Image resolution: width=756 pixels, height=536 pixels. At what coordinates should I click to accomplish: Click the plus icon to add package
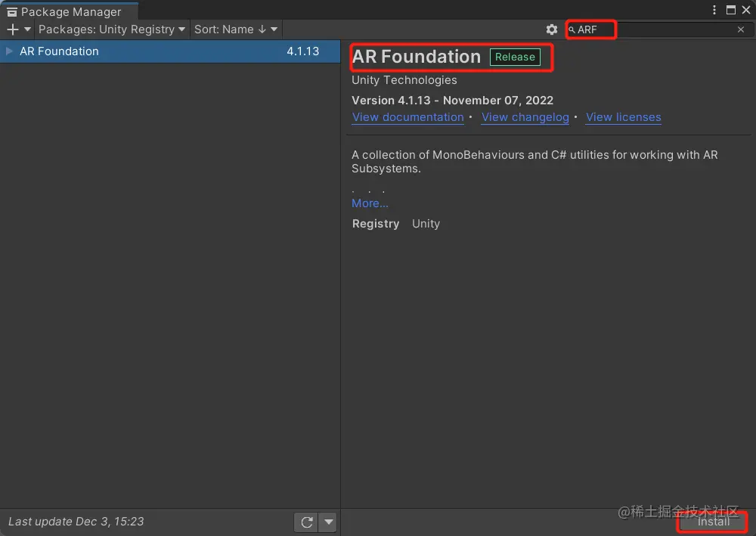13,29
